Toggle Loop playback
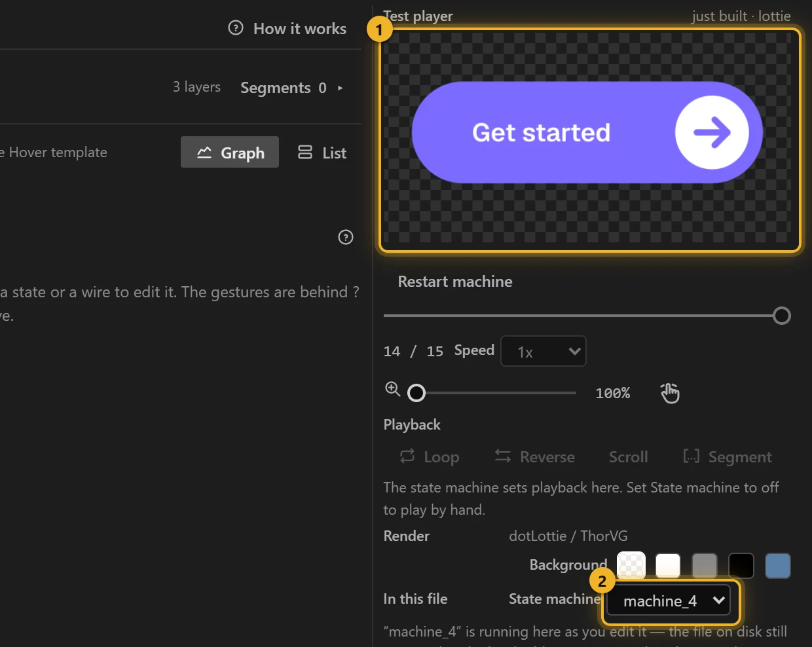Viewport: 812px width, 647px height. [430, 456]
